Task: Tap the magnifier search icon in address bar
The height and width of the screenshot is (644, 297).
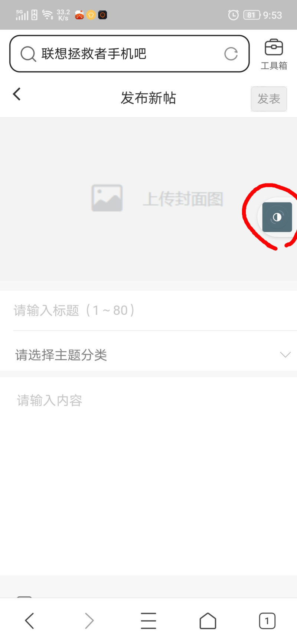Action: (28, 54)
